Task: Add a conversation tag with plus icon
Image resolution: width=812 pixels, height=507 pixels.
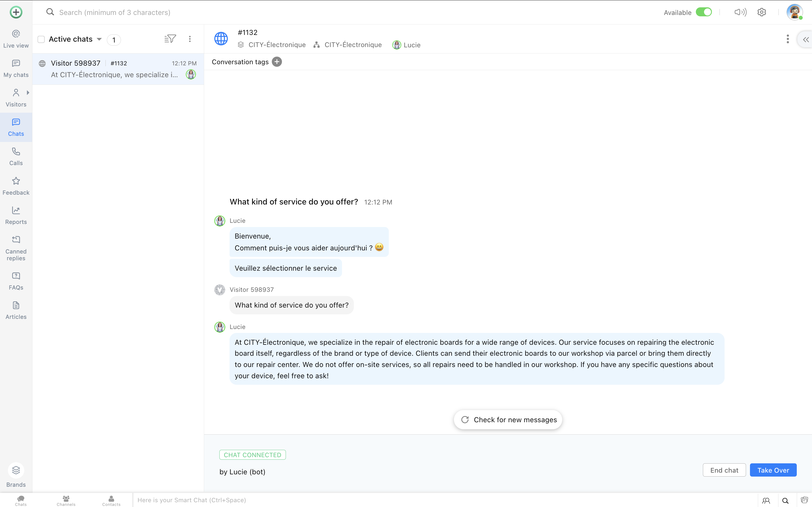Action: point(277,62)
